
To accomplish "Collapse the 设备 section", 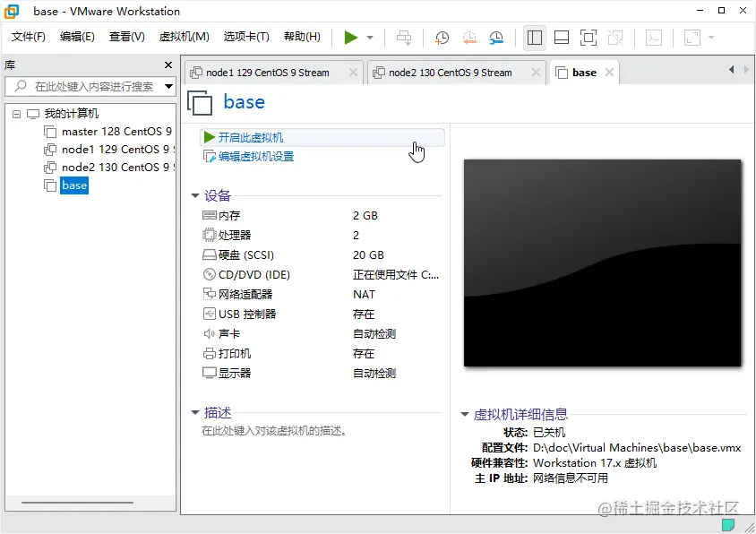I will tap(195, 196).
